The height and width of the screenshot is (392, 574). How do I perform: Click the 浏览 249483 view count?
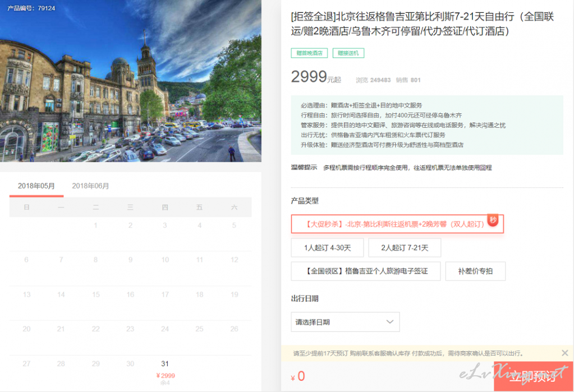(373, 80)
